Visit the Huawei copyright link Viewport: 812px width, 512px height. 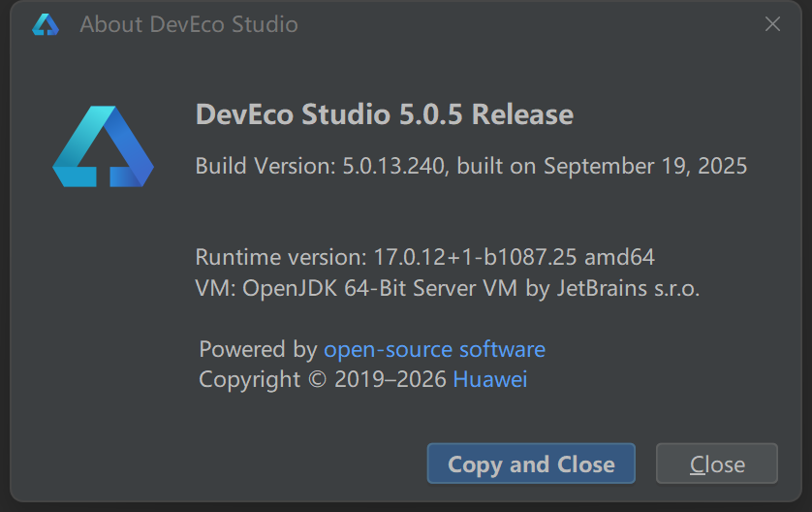pyautogui.click(x=490, y=379)
